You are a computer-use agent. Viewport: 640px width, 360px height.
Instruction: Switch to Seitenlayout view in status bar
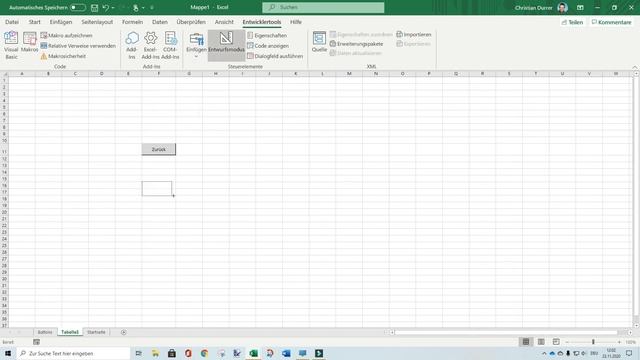[x=541, y=342]
